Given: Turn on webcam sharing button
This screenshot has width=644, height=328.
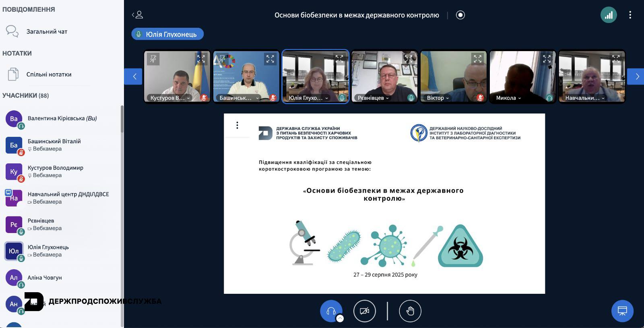Looking at the screenshot, I should tap(364, 311).
